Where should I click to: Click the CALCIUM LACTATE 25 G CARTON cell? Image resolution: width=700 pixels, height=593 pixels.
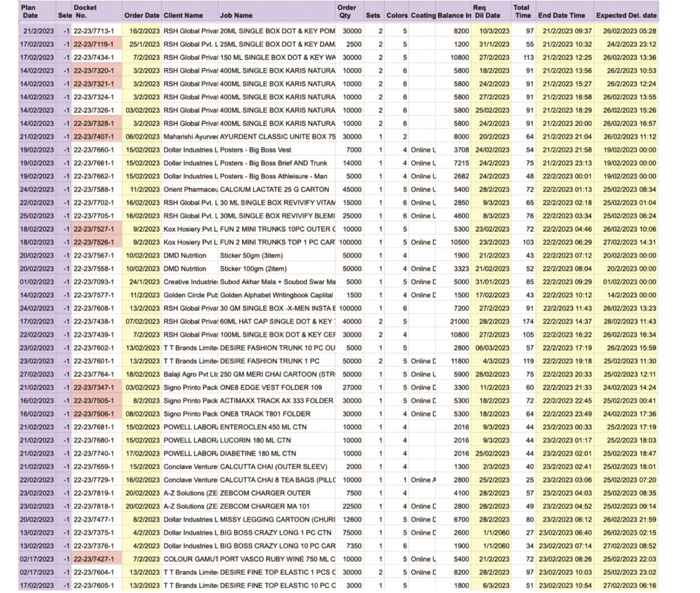click(x=274, y=190)
